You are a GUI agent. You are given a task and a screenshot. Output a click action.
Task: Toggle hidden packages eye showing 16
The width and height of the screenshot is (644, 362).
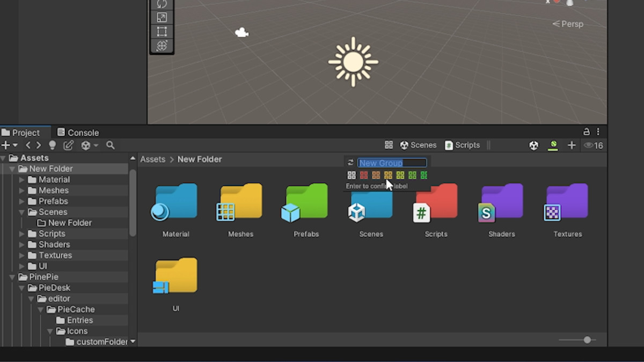[594, 145]
